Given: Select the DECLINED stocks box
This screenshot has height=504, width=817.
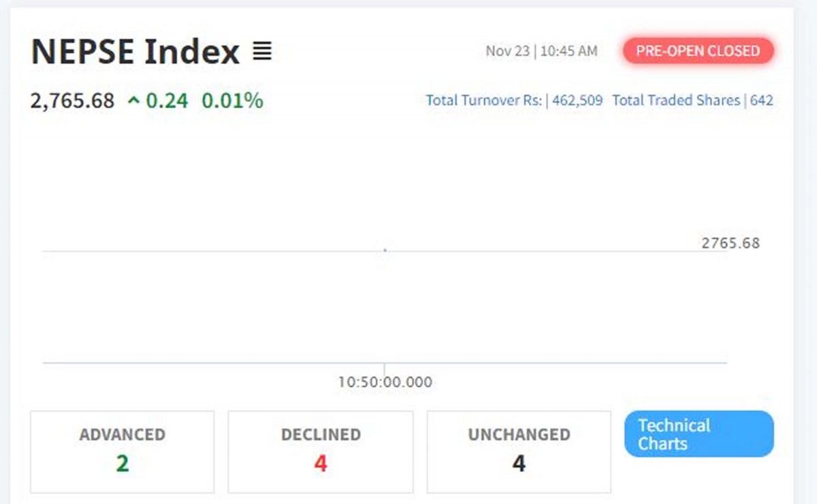Looking at the screenshot, I should tap(320, 451).
